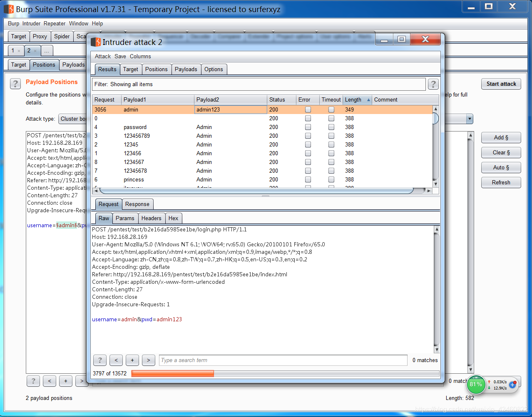Close Intruder tab 2 with its x

pyautogui.click(x=35, y=51)
